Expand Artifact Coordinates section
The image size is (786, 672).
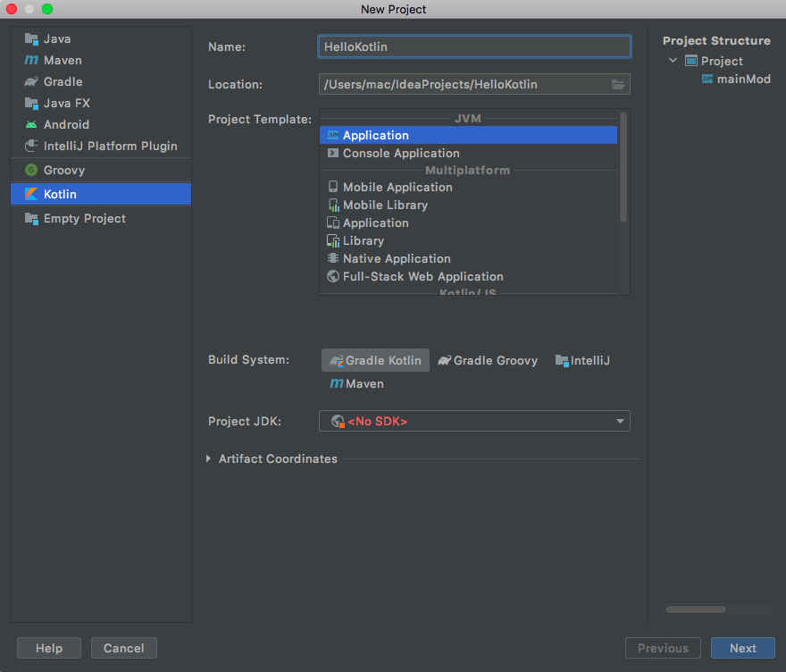click(x=208, y=458)
